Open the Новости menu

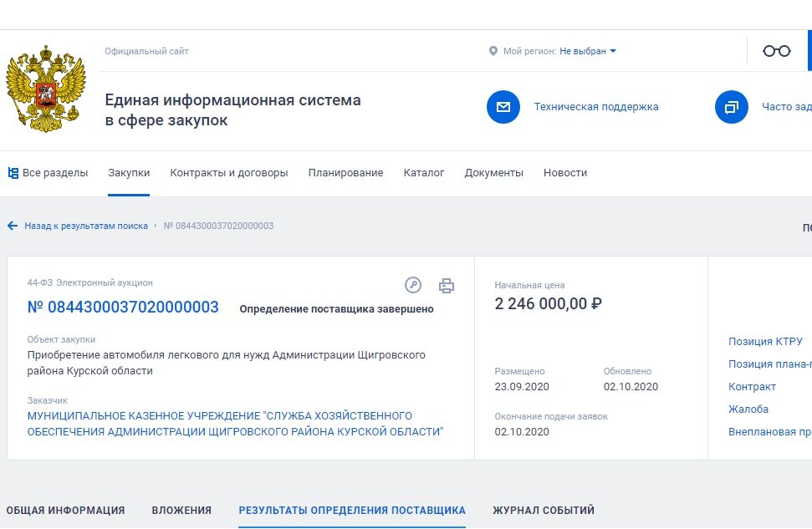[565, 173]
